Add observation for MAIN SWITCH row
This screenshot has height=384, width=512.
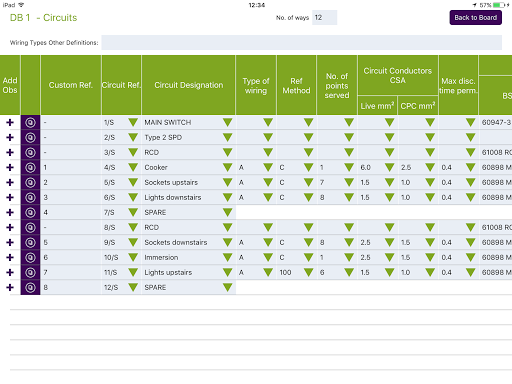pyautogui.click(x=10, y=123)
